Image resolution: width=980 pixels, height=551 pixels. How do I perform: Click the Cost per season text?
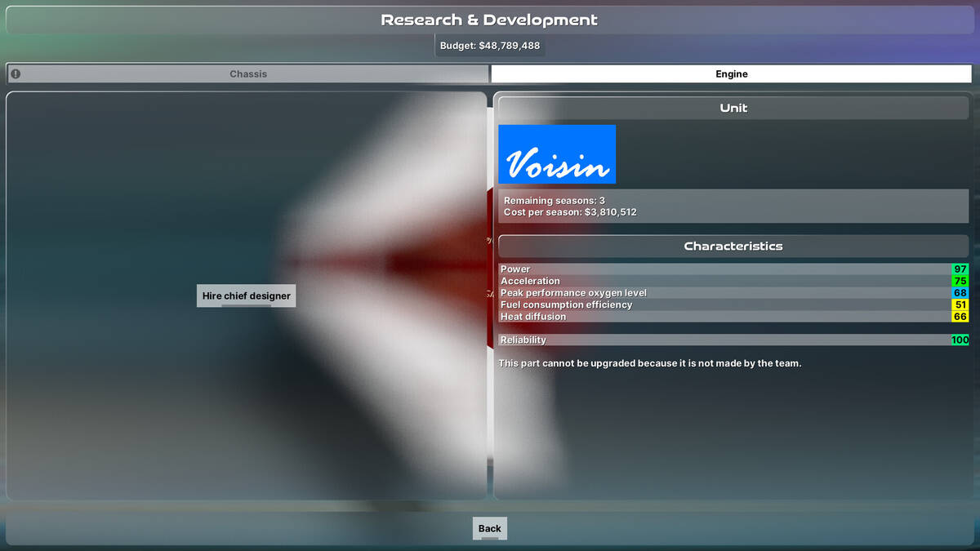pos(570,212)
